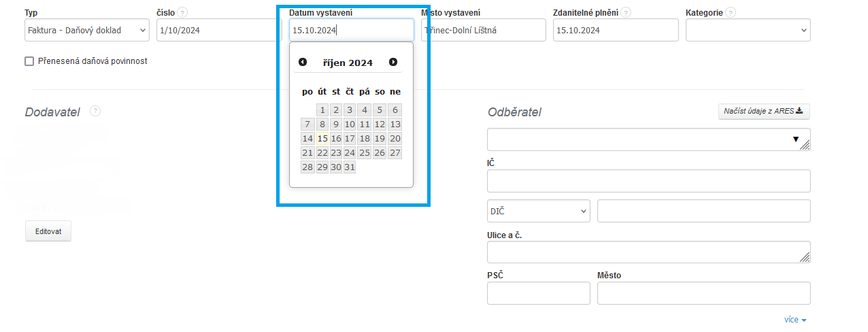Go to previous month in calendar
This screenshot has height=332, width=868.
(303, 62)
